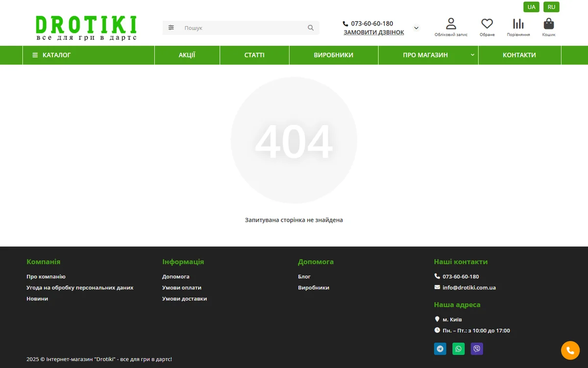Image resolution: width=588 pixels, height=368 pixels.
Task: Open the comparison bars icon
Action: pyautogui.click(x=518, y=24)
